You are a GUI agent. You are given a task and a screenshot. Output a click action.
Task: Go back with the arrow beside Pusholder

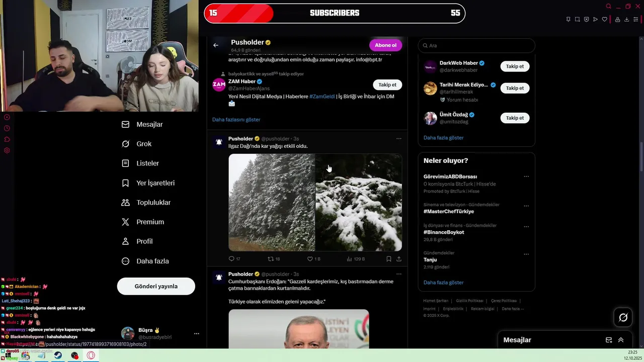click(x=216, y=45)
